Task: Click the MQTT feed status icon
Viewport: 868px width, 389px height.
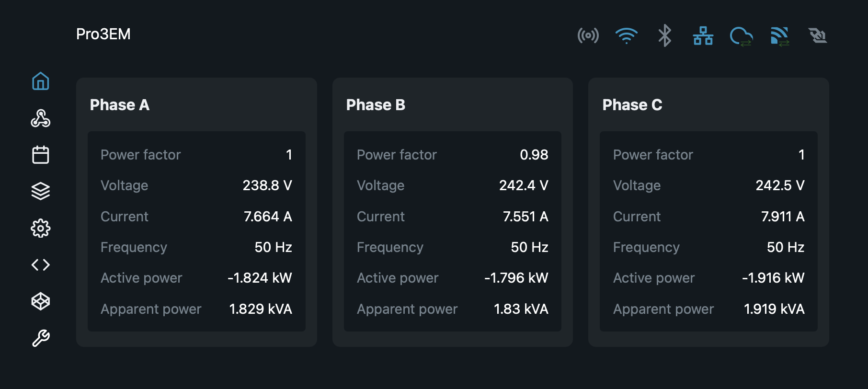Action: point(780,36)
